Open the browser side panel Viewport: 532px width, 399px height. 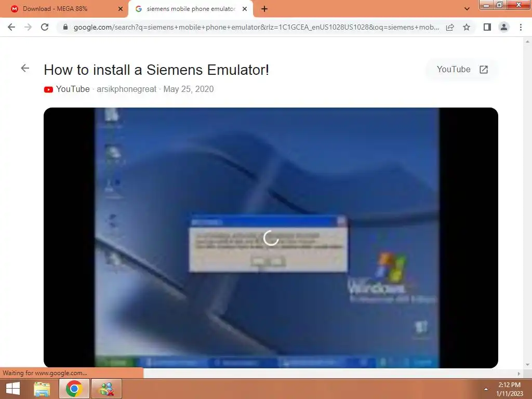487,27
